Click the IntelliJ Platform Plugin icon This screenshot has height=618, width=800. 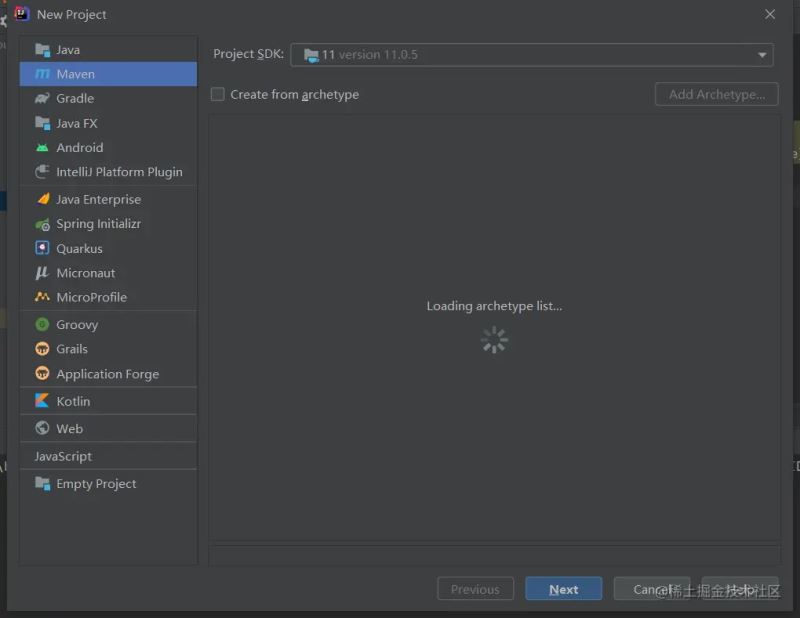click(42, 172)
